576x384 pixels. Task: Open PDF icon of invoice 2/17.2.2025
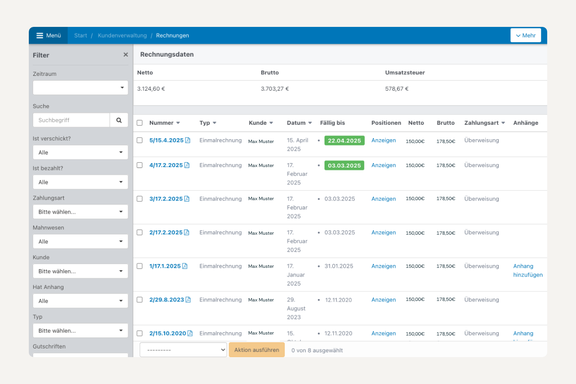187,233
